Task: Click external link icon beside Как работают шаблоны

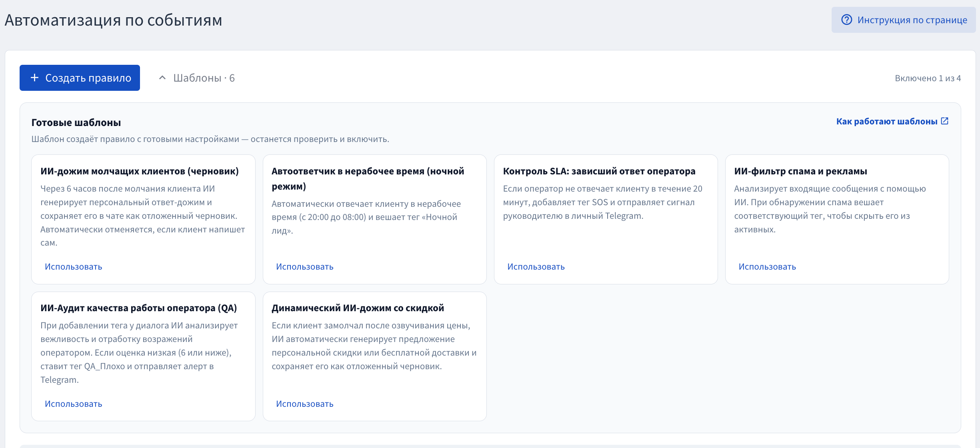Action: click(945, 121)
